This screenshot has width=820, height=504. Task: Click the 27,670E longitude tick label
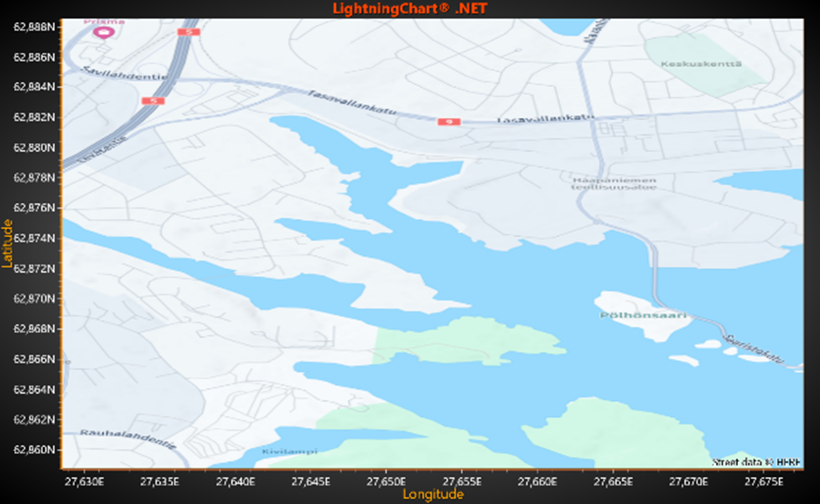(689, 481)
